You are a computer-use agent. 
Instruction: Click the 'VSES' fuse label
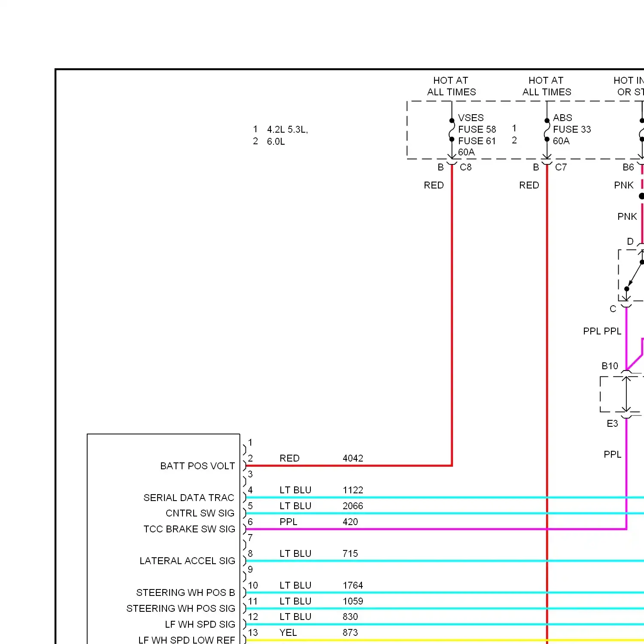471,118
